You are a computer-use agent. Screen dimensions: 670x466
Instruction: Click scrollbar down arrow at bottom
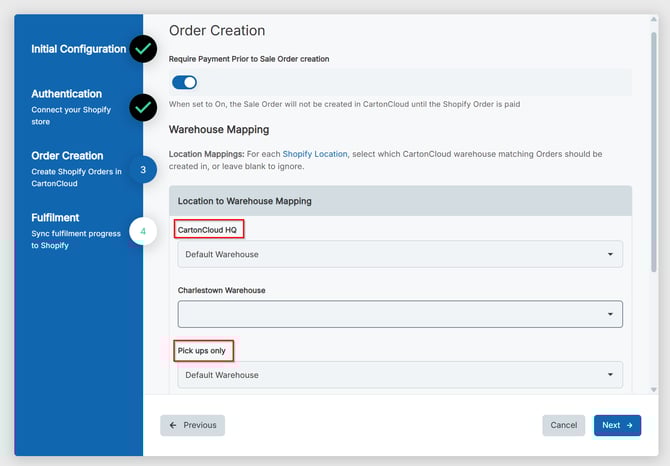coord(654,389)
